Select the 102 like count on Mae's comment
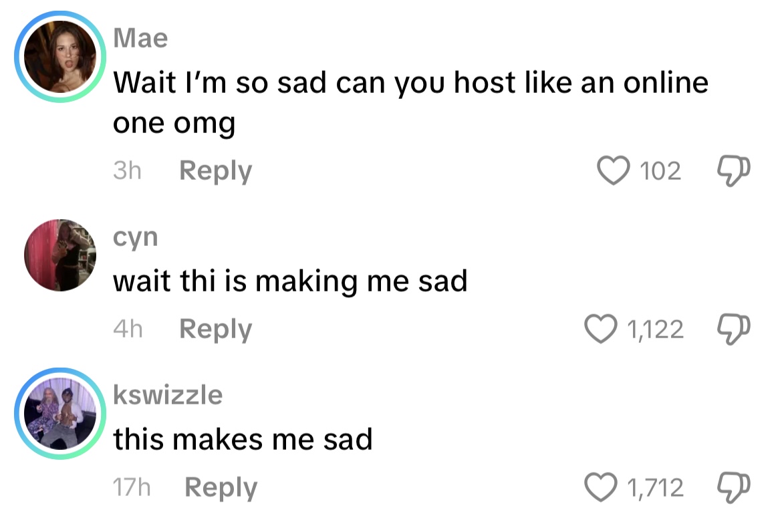782x532 pixels. click(x=660, y=171)
